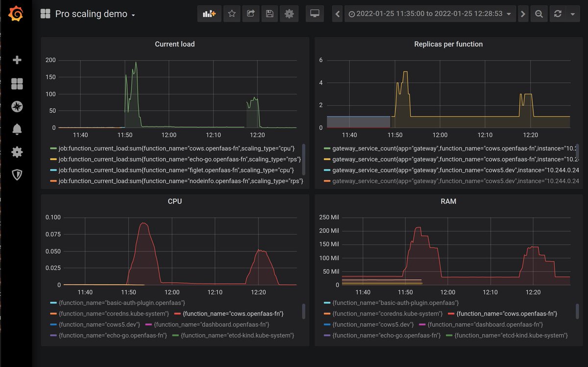
Task: Click the Add panel toolbar icon
Action: point(209,14)
